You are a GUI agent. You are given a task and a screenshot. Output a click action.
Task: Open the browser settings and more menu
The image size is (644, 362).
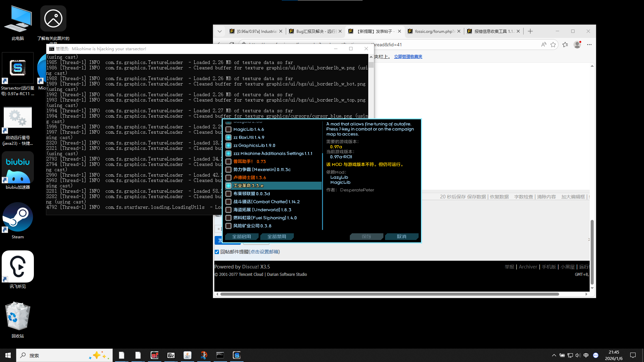click(x=589, y=45)
